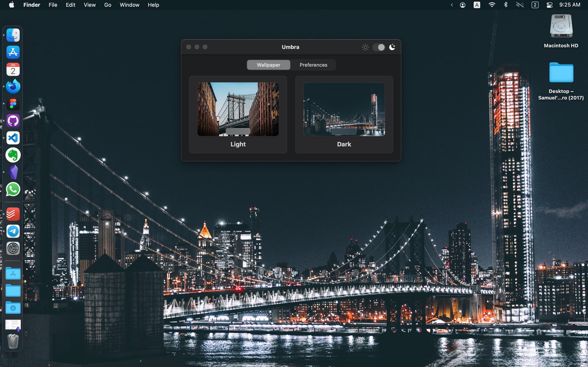Open the Macintosh HD drive icon
Screen dimensions: 588x367
(561, 26)
